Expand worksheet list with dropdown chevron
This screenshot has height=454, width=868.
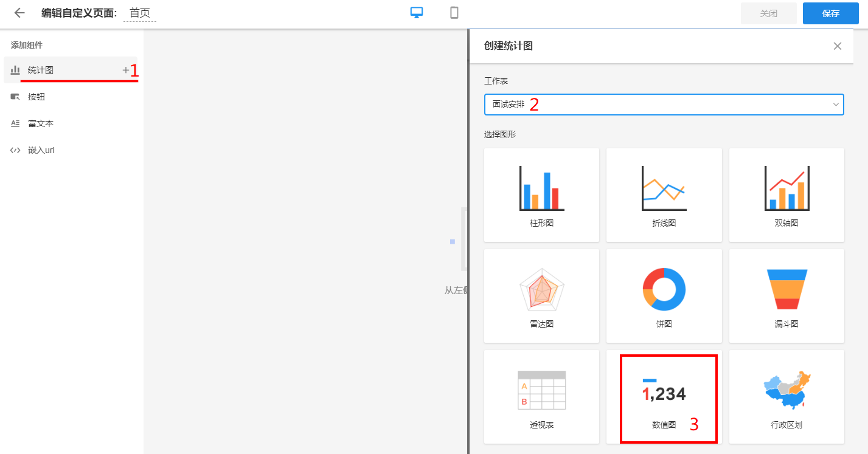[x=836, y=105]
